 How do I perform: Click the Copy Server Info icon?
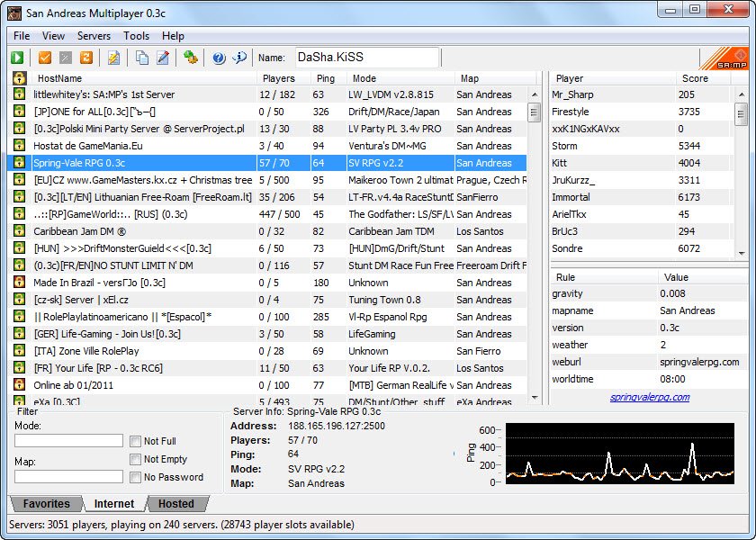click(142, 58)
